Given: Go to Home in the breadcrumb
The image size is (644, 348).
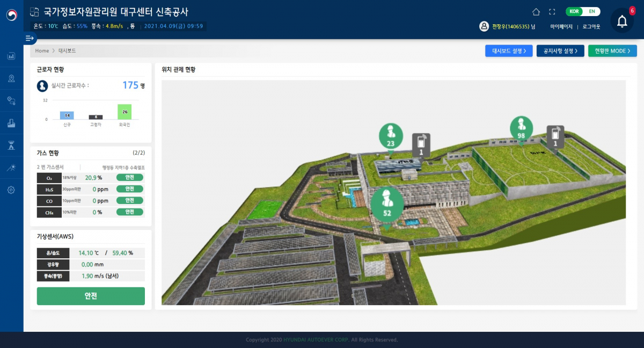Looking at the screenshot, I should (x=41, y=50).
